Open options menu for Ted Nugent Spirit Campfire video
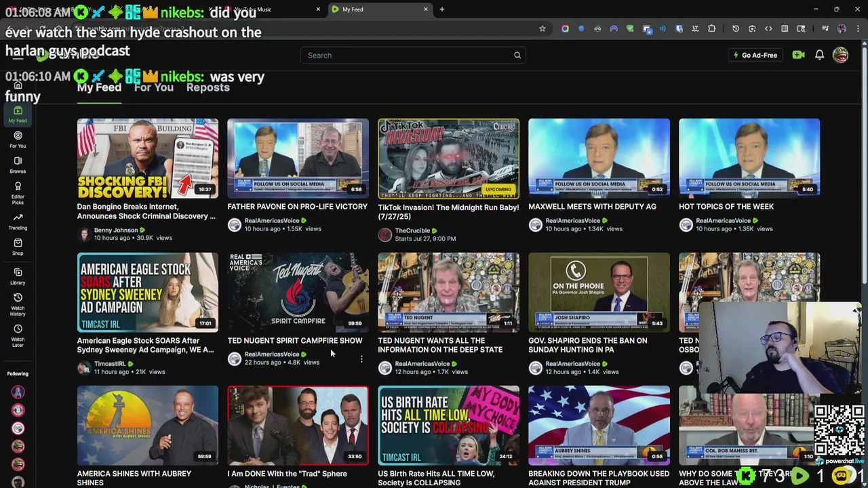Image resolution: width=868 pixels, height=488 pixels. point(361,359)
